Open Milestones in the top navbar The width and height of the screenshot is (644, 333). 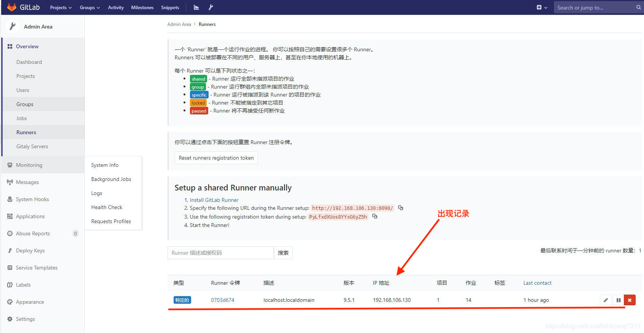pos(142,8)
